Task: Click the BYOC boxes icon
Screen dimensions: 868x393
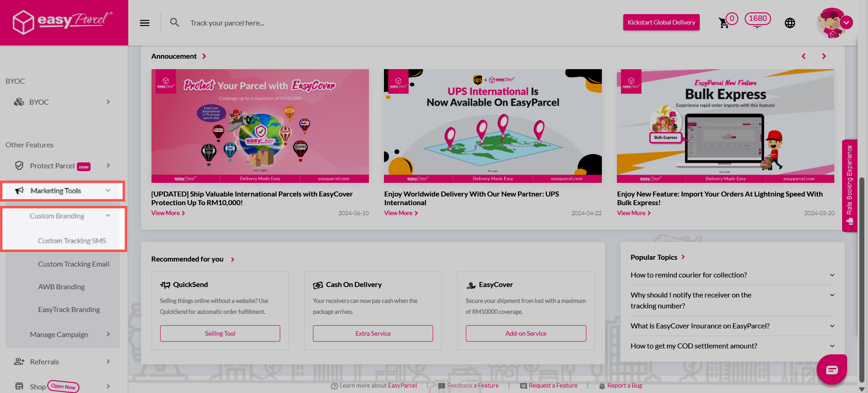Action: click(x=19, y=102)
